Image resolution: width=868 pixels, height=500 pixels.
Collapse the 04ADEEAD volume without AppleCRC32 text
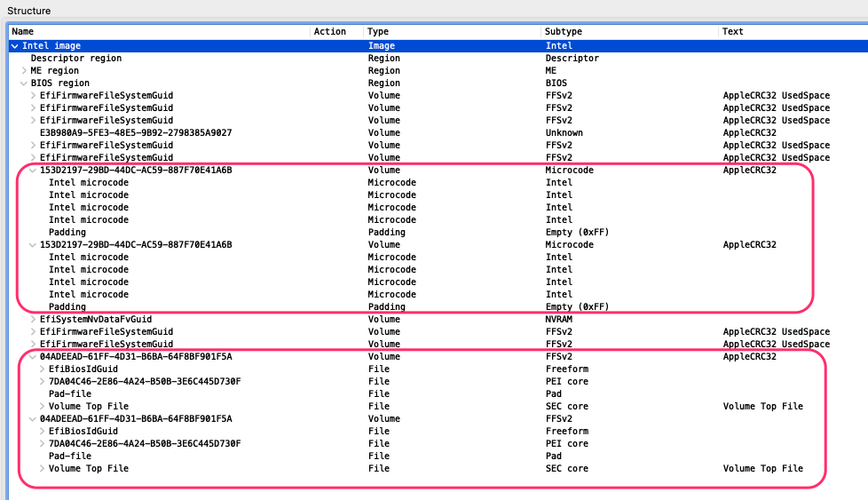(x=33, y=418)
